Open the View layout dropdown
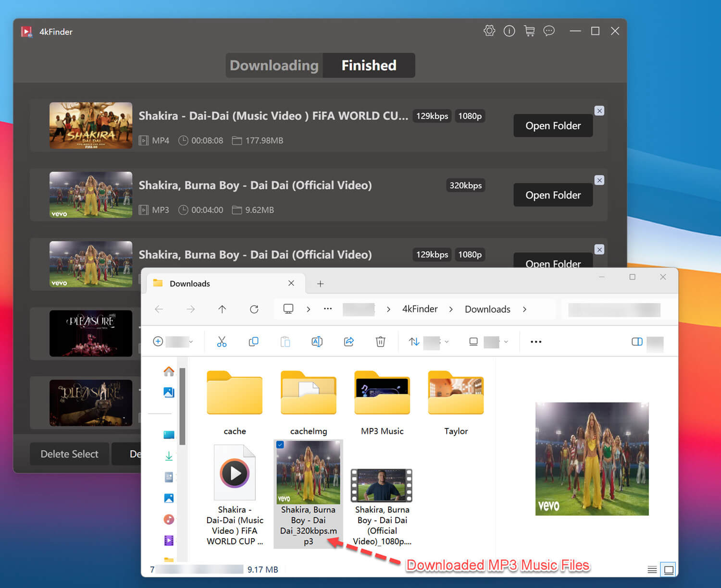Image resolution: width=721 pixels, height=588 pixels. pyautogui.click(x=488, y=342)
